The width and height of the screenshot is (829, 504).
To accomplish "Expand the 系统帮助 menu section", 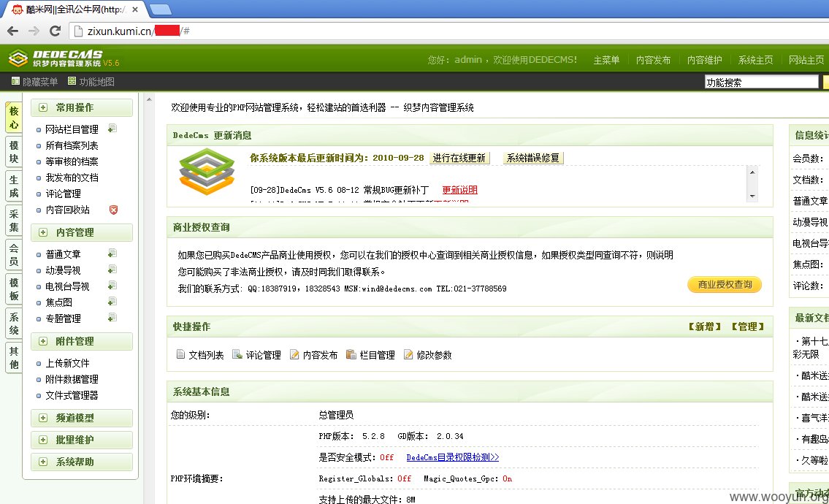I will pyautogui.click(x=43, y=462).
